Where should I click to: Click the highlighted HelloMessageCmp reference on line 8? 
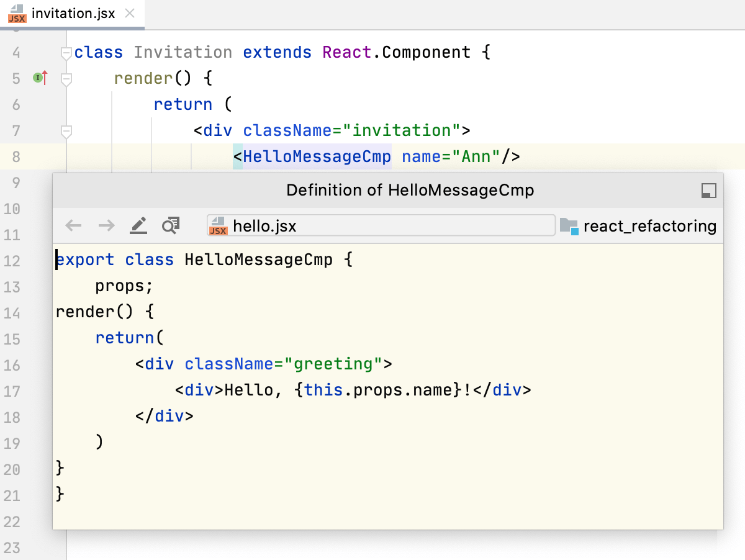coord(318,156)
